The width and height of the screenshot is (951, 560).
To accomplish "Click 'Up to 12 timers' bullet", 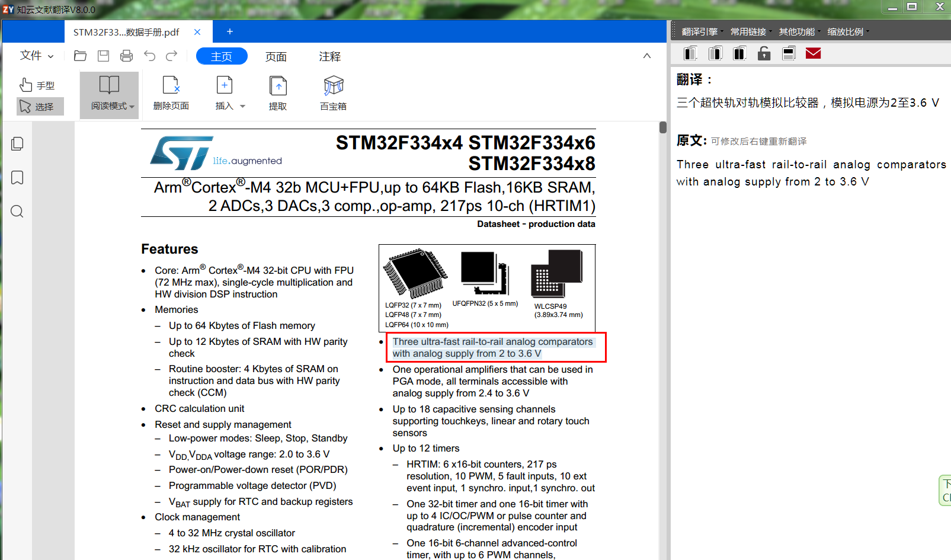I will click(x=426, y=448).
